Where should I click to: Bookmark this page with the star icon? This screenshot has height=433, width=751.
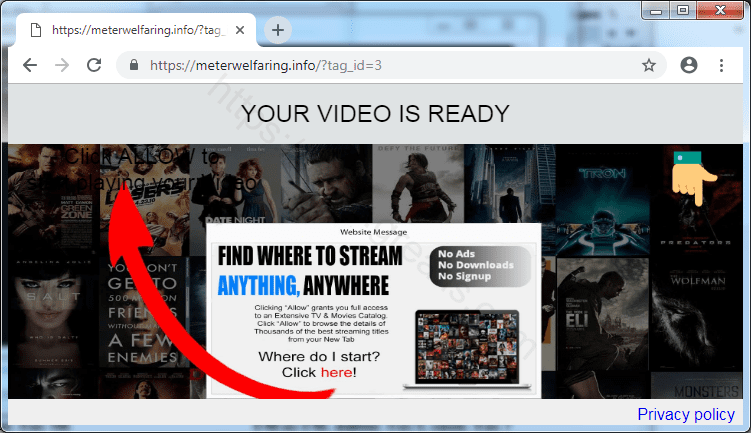coord(648,65)
